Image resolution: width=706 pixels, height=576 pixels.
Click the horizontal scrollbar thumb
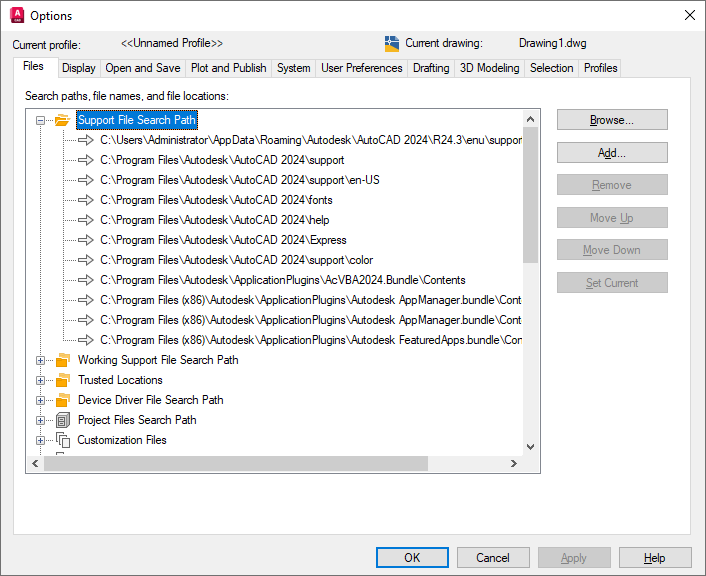pyautogui.click(x=236, y=463)
